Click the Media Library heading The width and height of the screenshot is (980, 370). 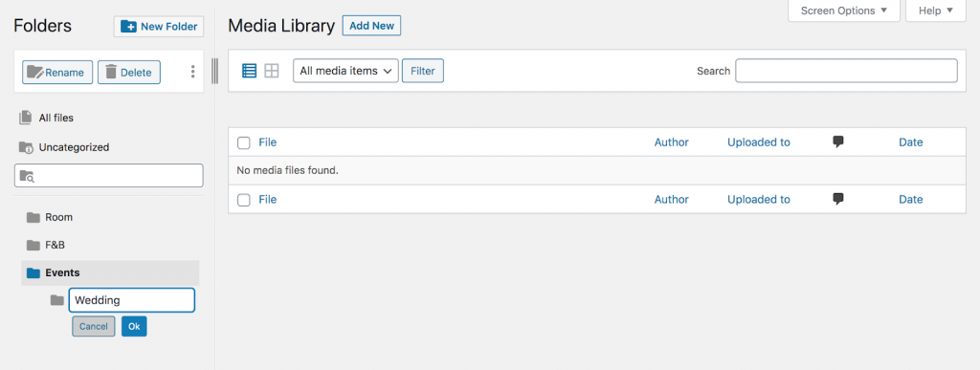coord(281,26)
